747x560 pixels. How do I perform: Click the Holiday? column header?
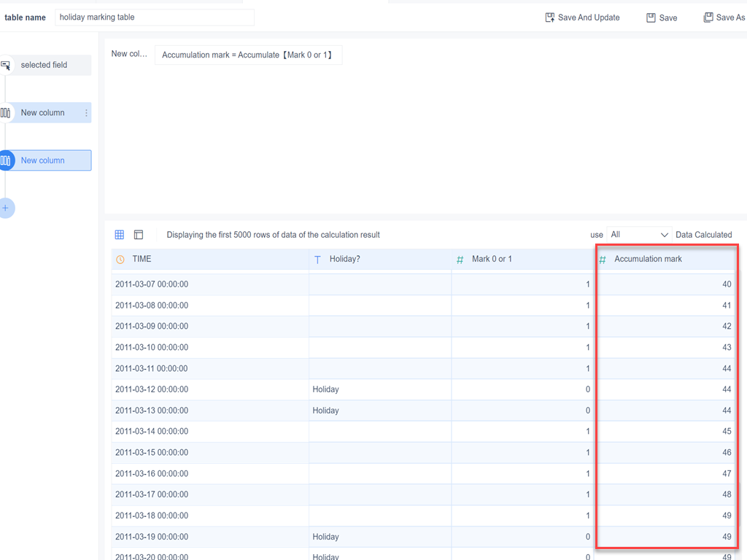coord(380,260)
